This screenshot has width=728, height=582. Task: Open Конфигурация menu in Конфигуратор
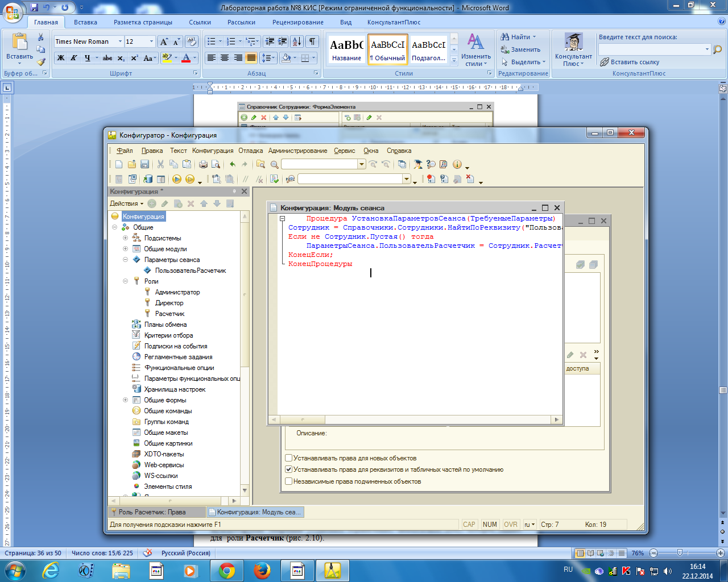[213, 151]
